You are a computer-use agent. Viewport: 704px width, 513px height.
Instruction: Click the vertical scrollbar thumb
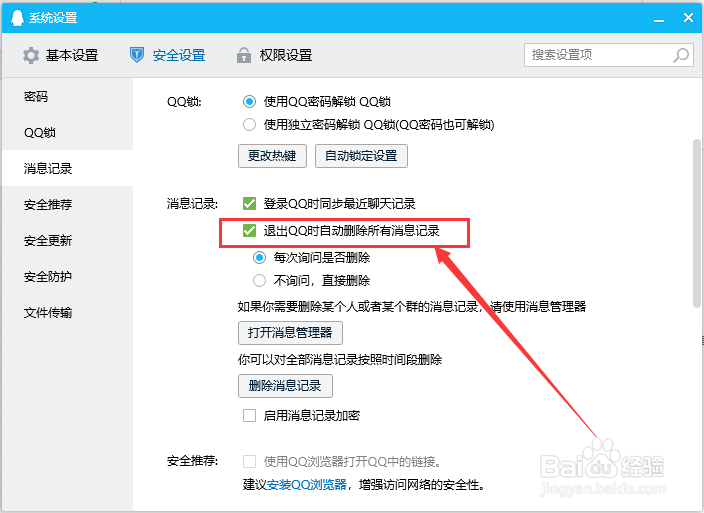pos(697,224)
